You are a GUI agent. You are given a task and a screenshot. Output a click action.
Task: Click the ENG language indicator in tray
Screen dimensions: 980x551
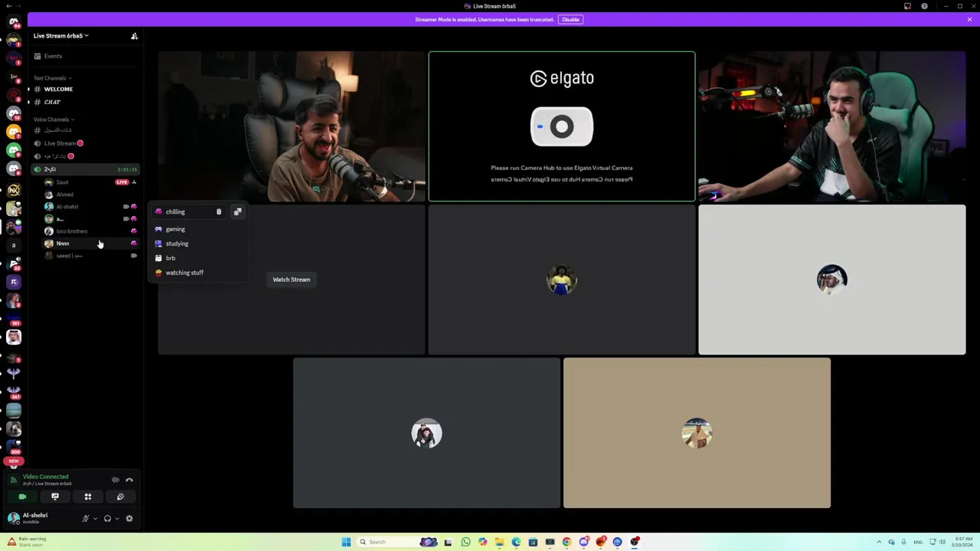pos(918,542)
